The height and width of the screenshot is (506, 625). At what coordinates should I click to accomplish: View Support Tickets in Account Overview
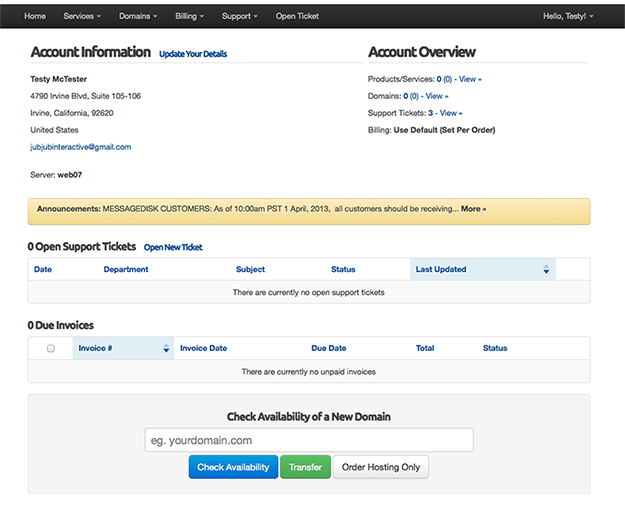451,113
